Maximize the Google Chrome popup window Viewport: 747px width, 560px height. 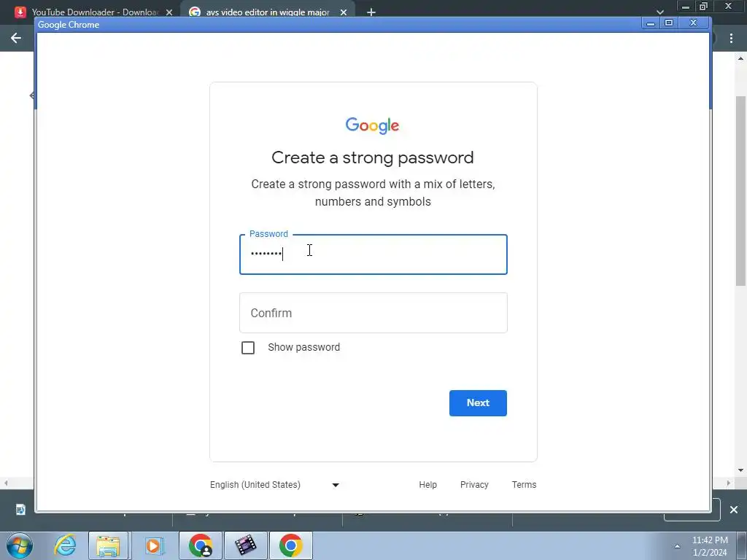(669, 23)
